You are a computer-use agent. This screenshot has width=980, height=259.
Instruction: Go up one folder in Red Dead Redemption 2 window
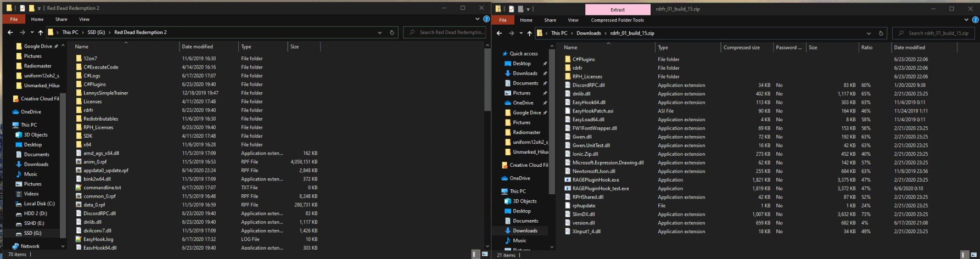click(40, 32)
